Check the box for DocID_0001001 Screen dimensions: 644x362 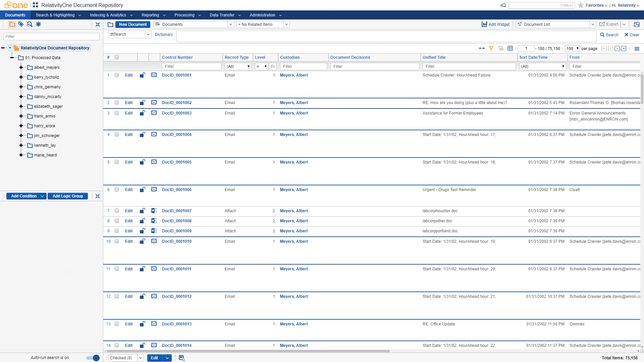(117, 75)
